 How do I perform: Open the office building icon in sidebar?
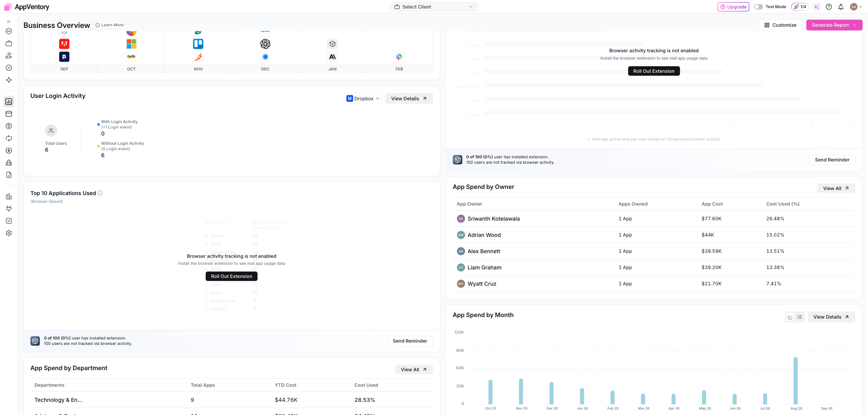(9, 163)
